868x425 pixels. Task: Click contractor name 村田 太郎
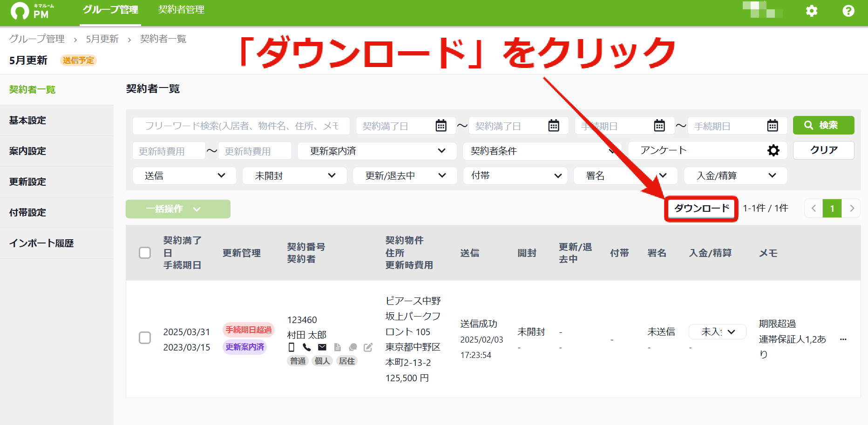[307, 335]
